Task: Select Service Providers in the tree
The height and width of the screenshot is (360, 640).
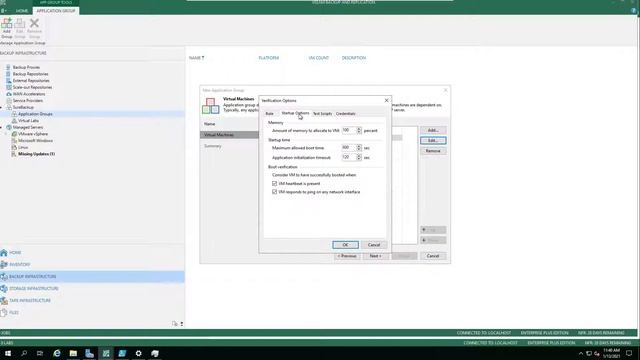Action: tap(27, 100)
